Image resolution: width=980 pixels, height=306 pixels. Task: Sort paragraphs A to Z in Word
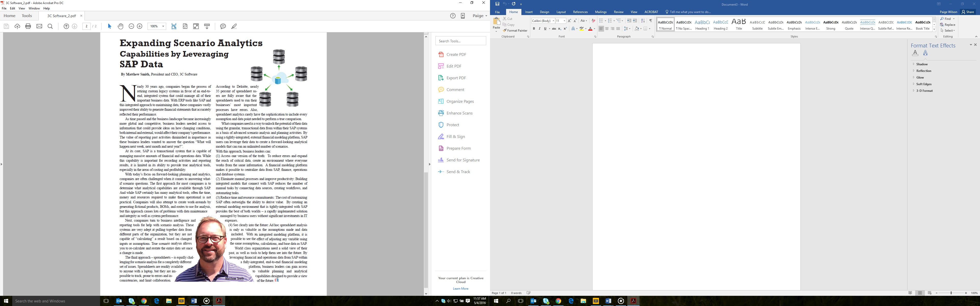click(x=643, y=20)
